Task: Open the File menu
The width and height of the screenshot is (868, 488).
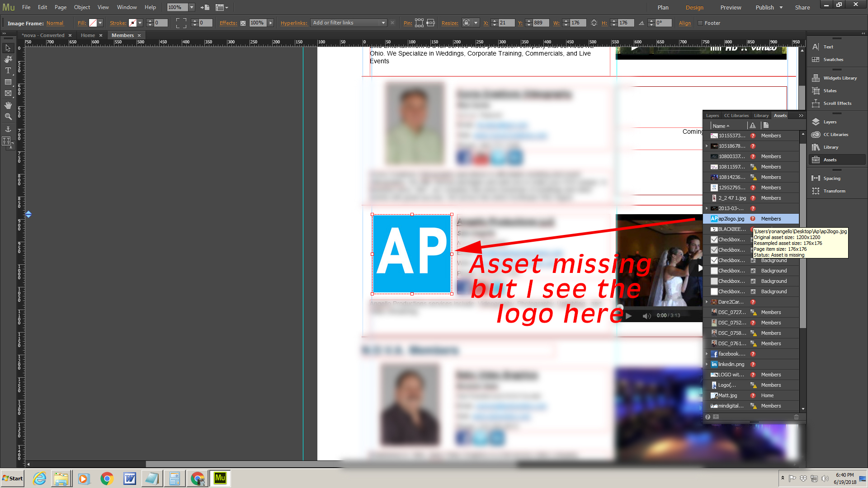Action: tap(26, 7)
